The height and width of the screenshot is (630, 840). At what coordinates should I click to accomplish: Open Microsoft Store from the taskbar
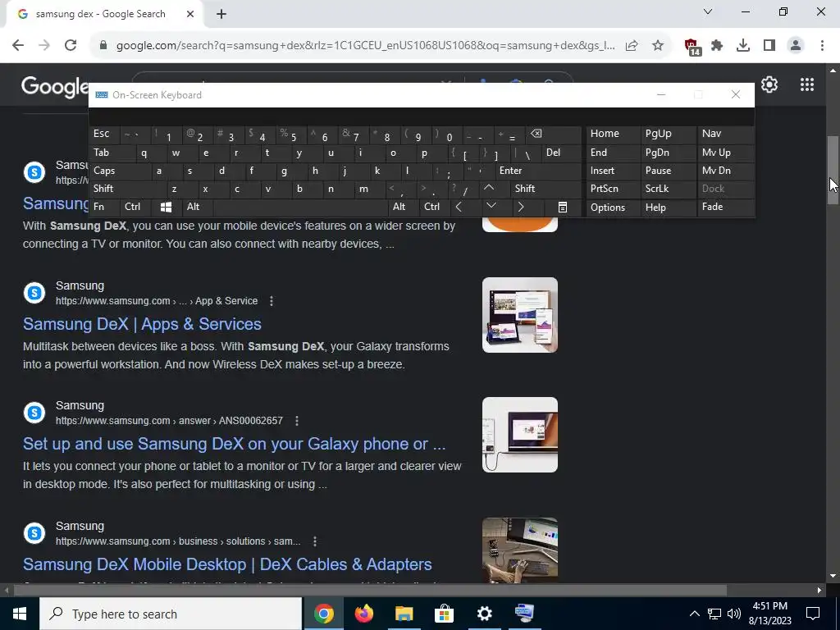(x=444, y=614)
